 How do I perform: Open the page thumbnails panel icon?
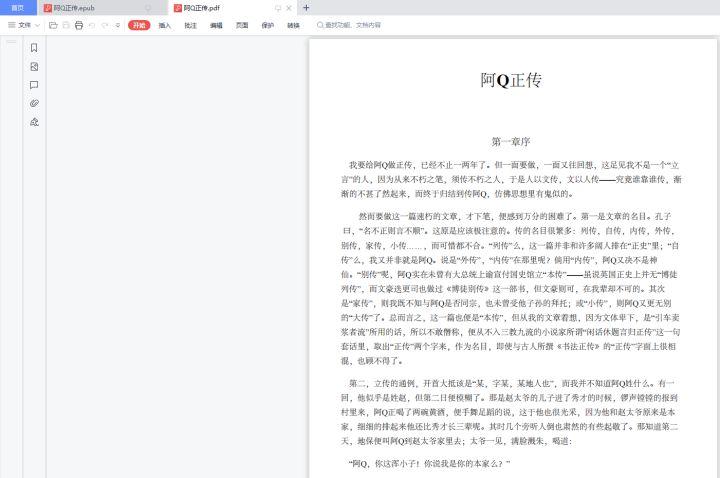click(34, 67)
